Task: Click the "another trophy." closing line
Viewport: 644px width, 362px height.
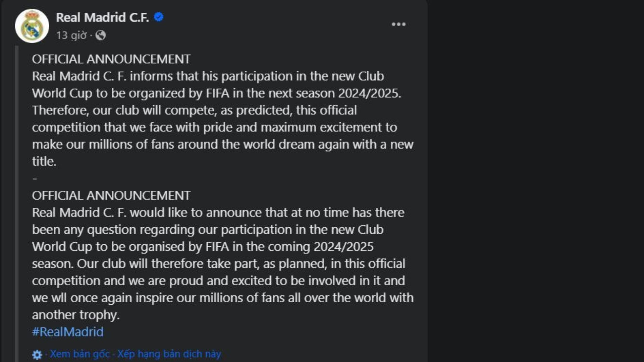Action: tap(75, 315)
